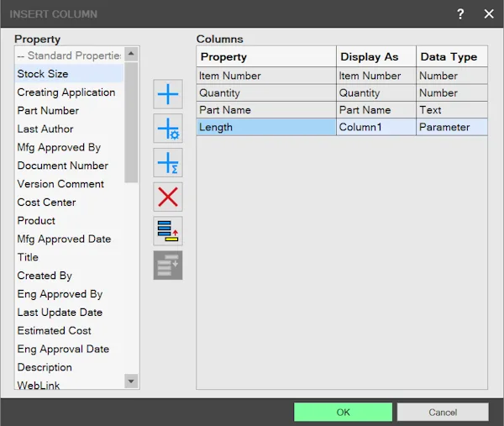Click the Column1 Display As cell
The width and height of the screenshot is (504, 426).
376,127
